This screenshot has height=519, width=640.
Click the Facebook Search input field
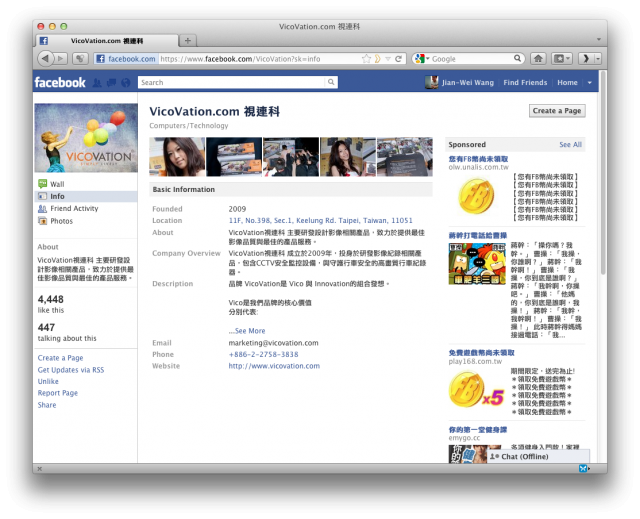(232, 82)
